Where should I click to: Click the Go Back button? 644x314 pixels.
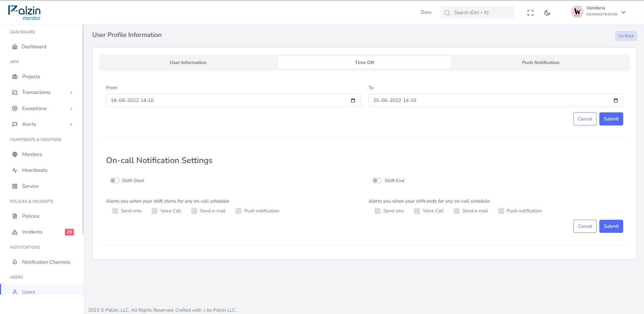click(x=626, y=36)
